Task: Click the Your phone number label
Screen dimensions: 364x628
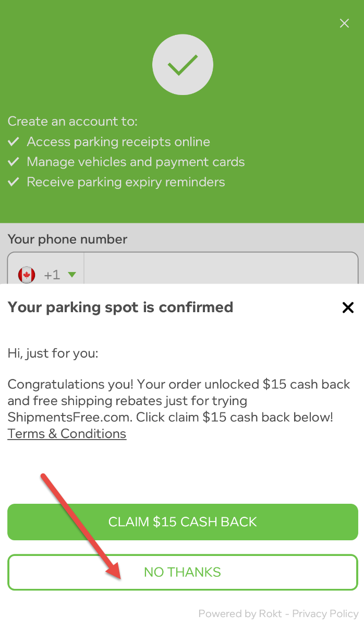Action: point(67,240)
